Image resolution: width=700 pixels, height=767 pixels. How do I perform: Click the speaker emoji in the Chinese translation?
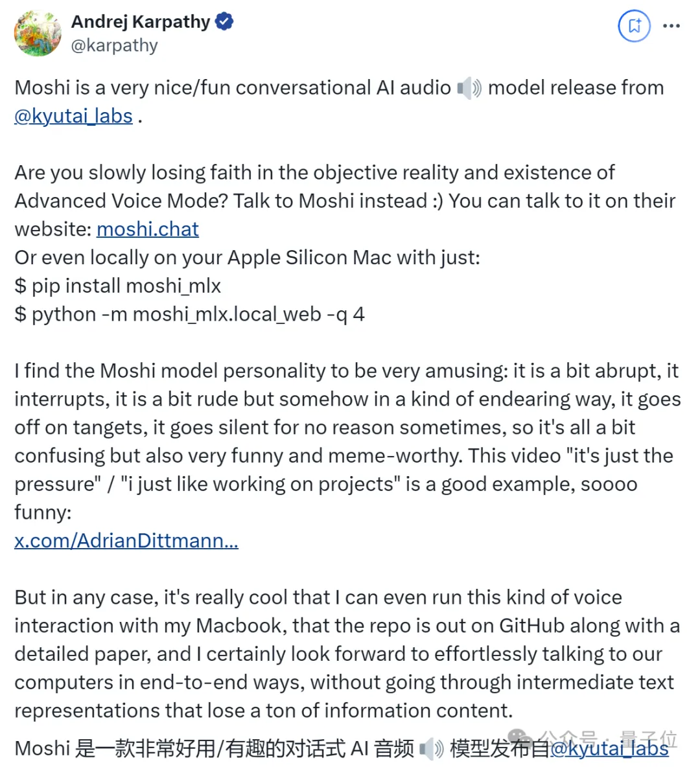(431, 748)
